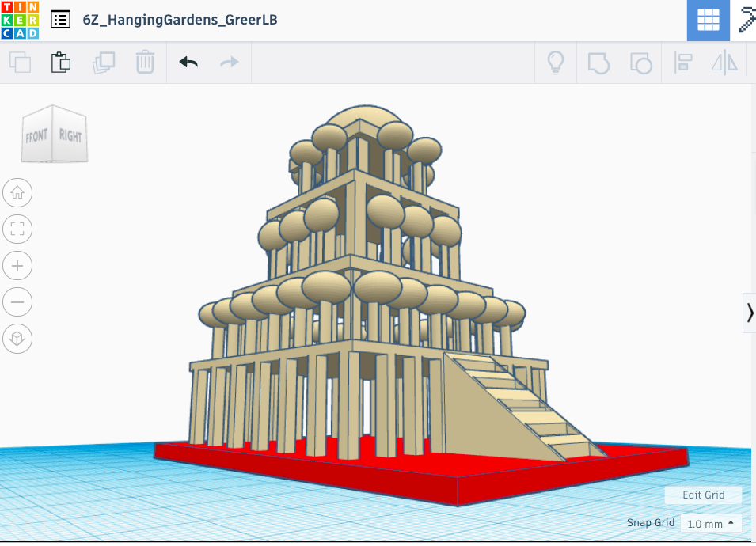Click the Ungroup shapes tool
Screen dimensions: 756x546
pyautogui.click(x=640, y=63)
